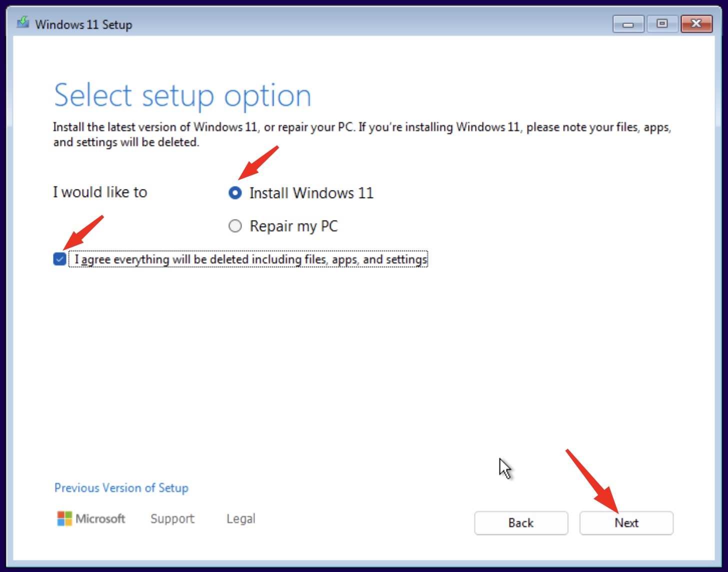Click the 'Repair my PC' option text

pos(293,226)
